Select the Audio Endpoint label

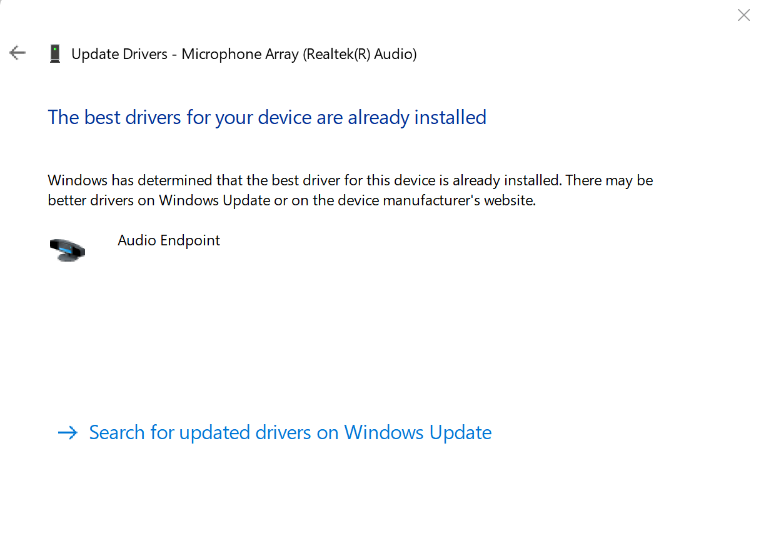pyautogui.click(x=169, y=240)
